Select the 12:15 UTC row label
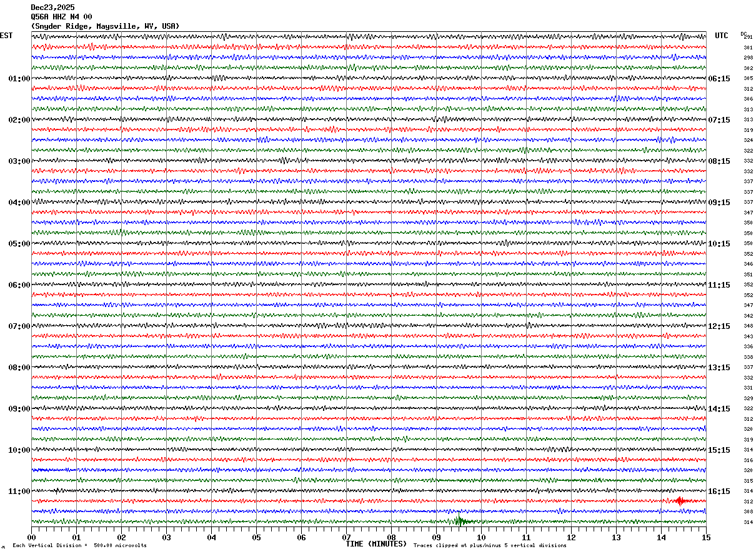Viewport: 756px width, 554px height. (x=719, y=326)
